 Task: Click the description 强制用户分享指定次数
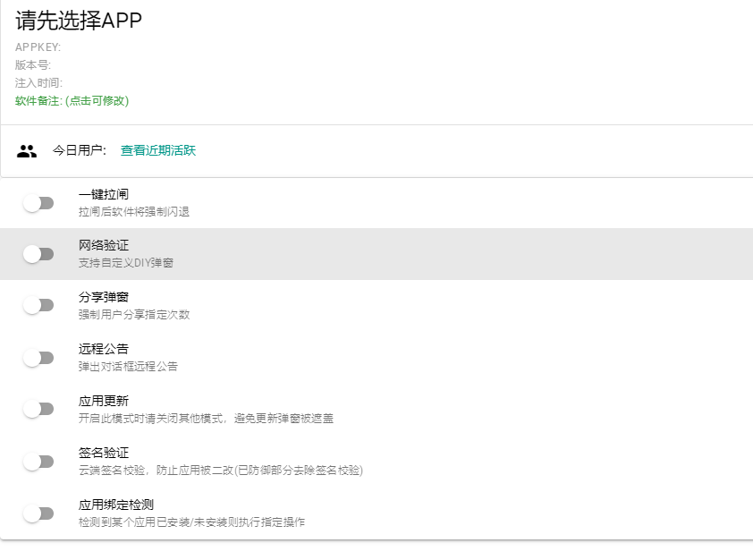pyautogui.click(x=134, y=315)
